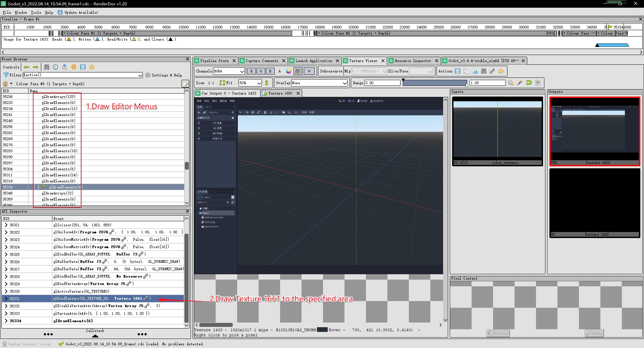Click the clock time-durations icon in Event Browser

[x=56, y=67]
